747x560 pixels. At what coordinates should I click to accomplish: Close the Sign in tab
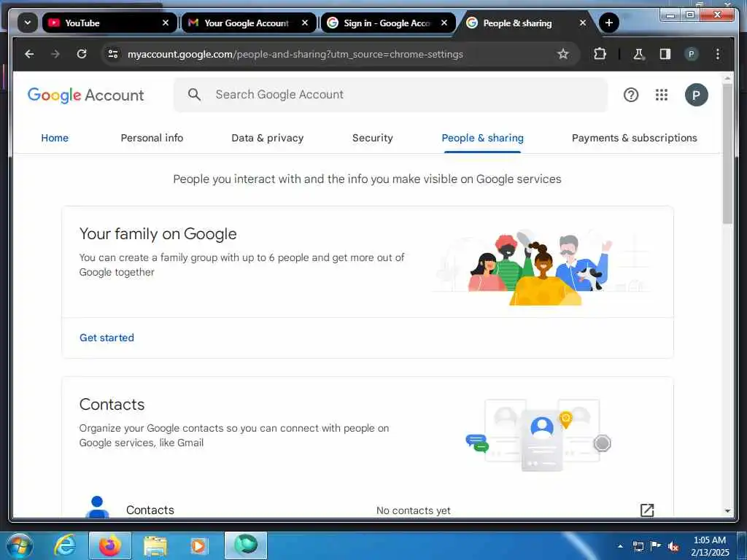tap(444, 23)
